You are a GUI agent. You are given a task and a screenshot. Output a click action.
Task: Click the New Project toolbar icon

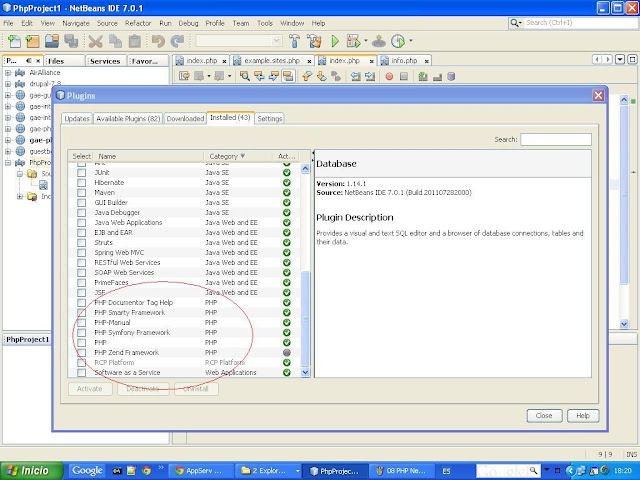[33, 41]
